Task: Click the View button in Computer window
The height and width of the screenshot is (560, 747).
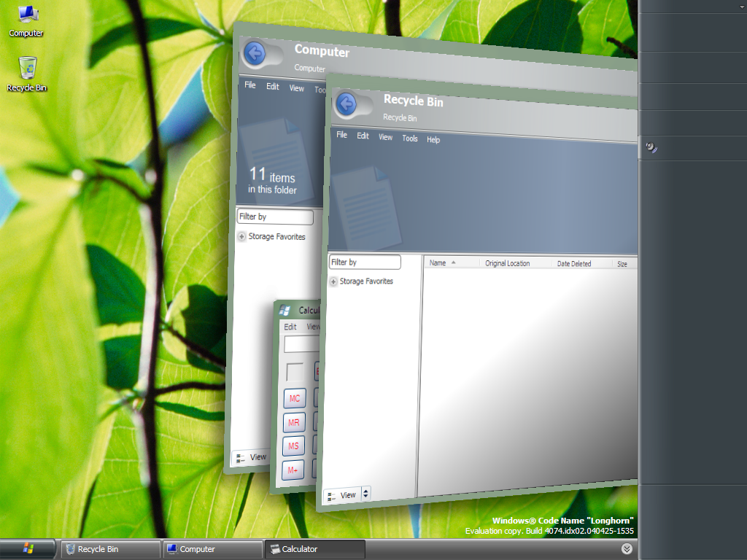Action: (x=252, y=458)
